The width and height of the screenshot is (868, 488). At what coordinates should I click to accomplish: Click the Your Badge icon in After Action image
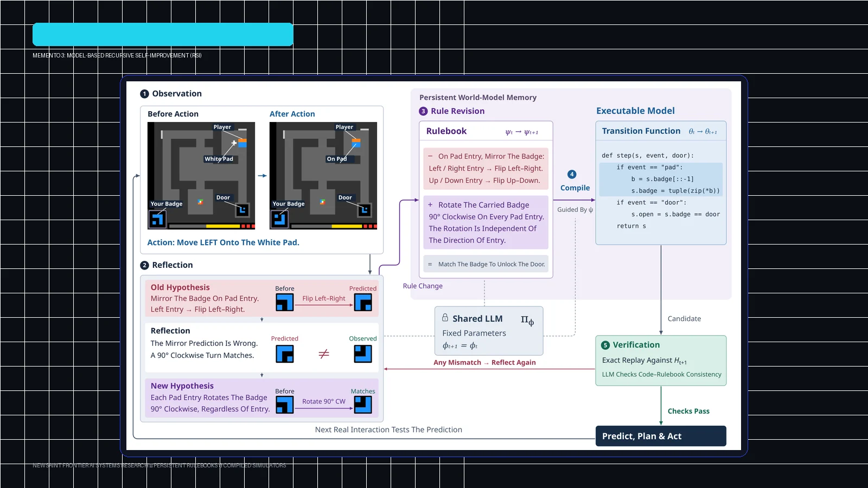(279, 219)
